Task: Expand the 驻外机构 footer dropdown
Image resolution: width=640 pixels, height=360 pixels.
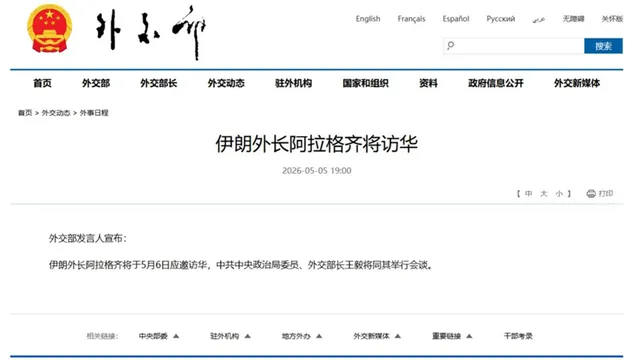Action: pyautogui.click(x=230, y=336)
